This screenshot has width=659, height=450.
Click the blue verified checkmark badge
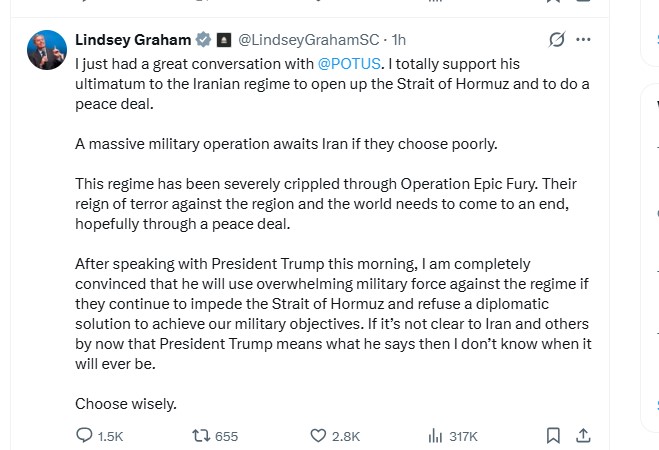coord(203,40)
